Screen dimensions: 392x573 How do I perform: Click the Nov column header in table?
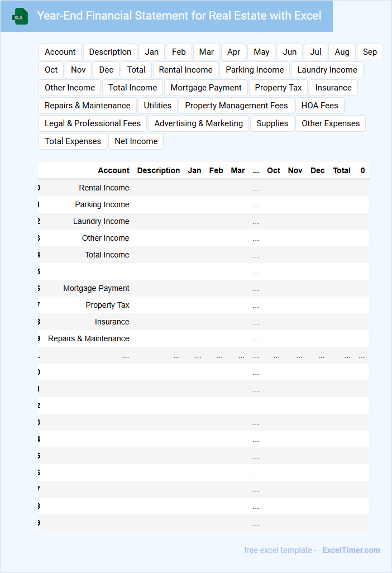295,171
